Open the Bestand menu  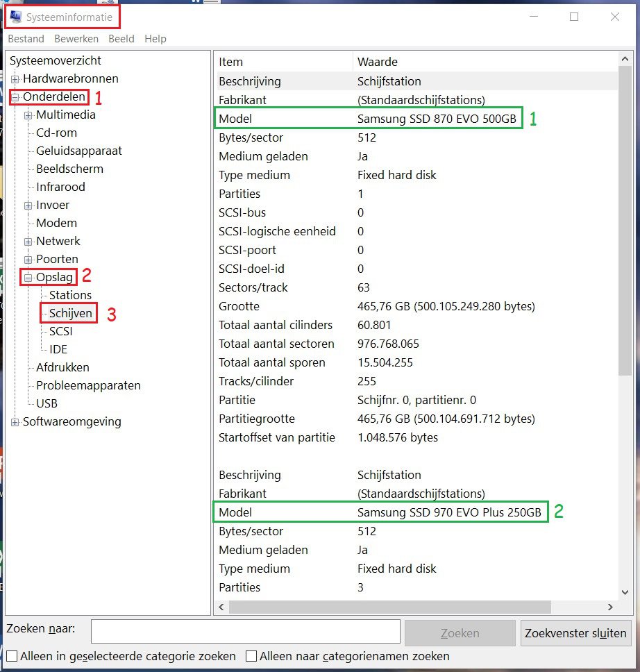[26, 39]
